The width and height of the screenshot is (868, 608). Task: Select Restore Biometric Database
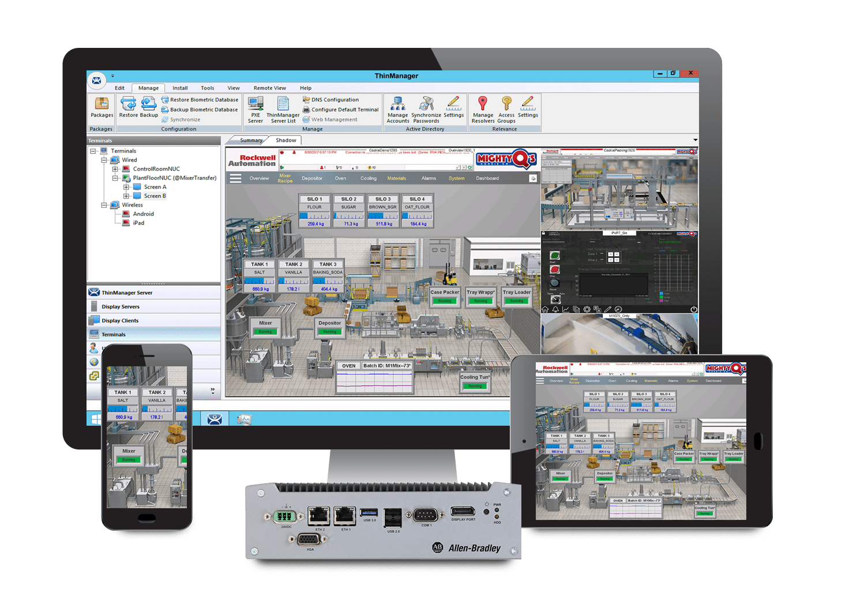pos(200,100)
